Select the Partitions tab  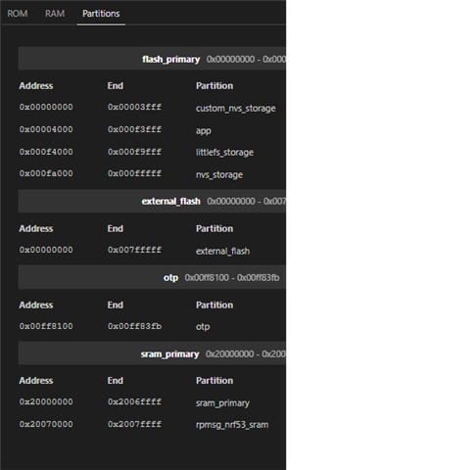[x=101, y=14]
